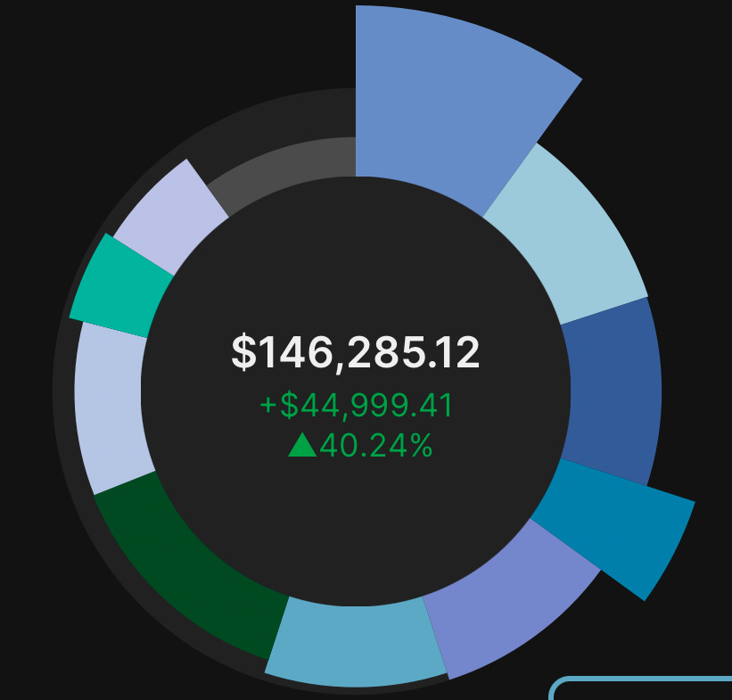Select the gray unallocated ring segment

click(284, 169)
